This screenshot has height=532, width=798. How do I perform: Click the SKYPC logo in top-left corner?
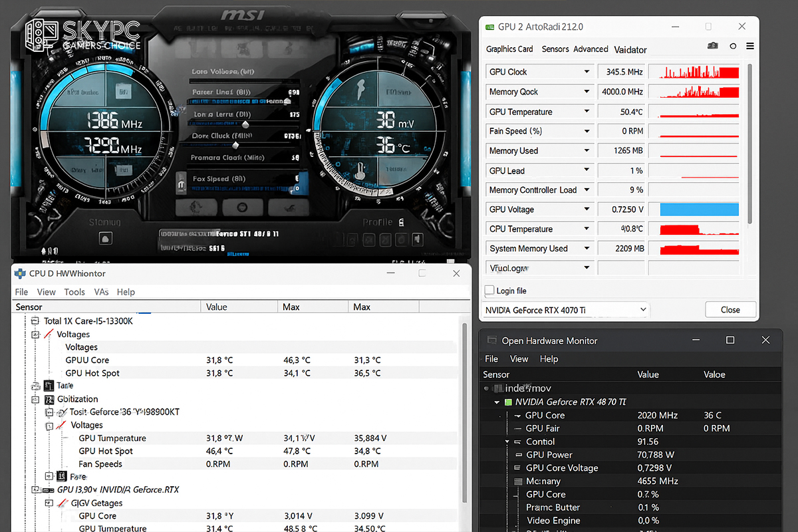coord(83,35)
